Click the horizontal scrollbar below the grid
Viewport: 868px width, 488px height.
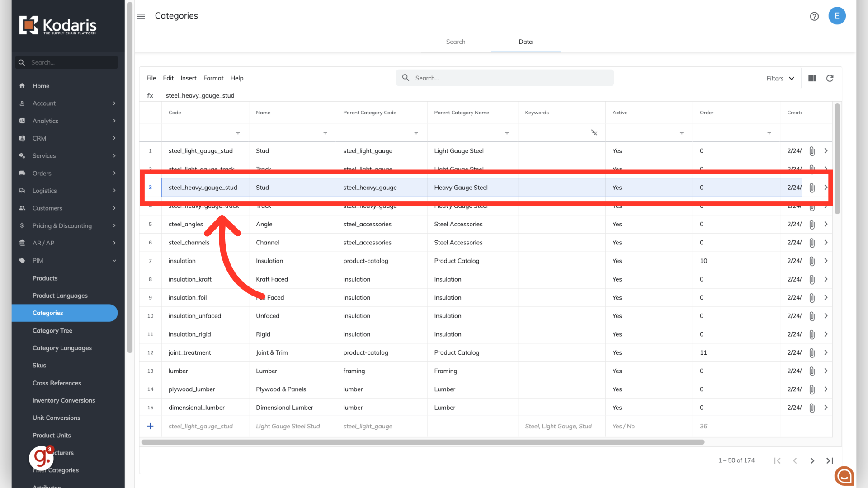(423, 442)
